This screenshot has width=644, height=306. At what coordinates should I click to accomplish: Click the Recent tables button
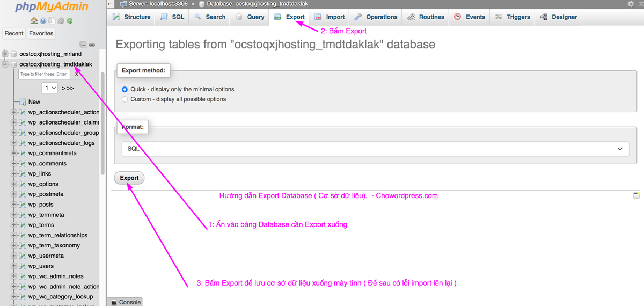pos(14,33)
